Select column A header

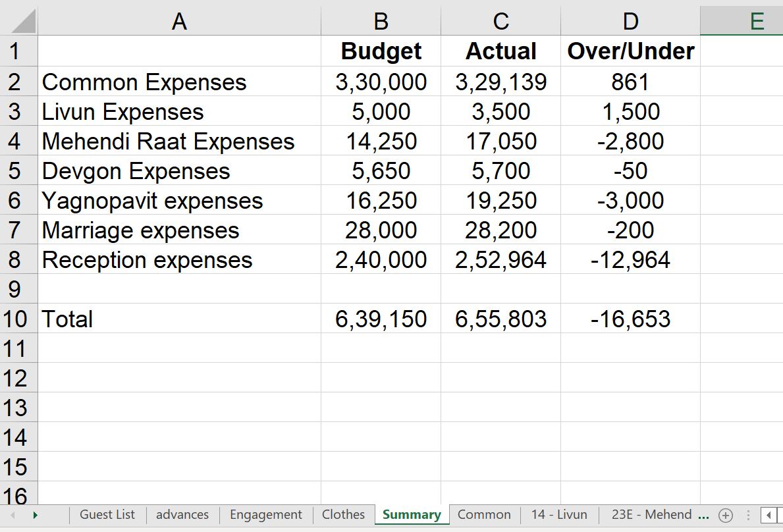tap(179, 21)
